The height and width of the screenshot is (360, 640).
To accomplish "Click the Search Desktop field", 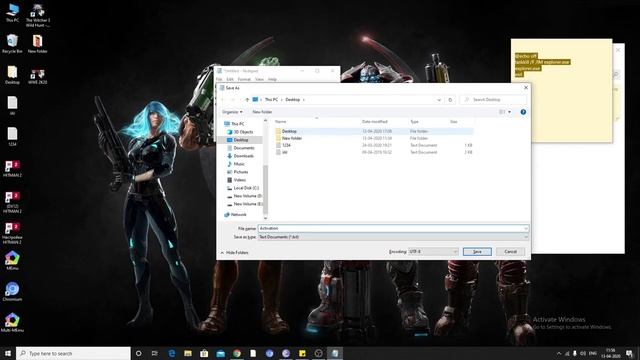I will pyautogui.click(x=493, y=100).
